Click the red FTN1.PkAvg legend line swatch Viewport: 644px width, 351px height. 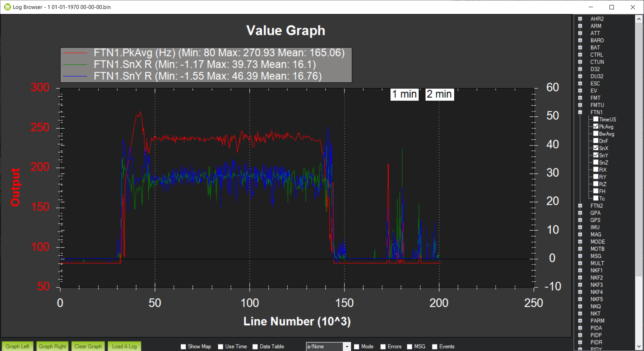point(75,53)
